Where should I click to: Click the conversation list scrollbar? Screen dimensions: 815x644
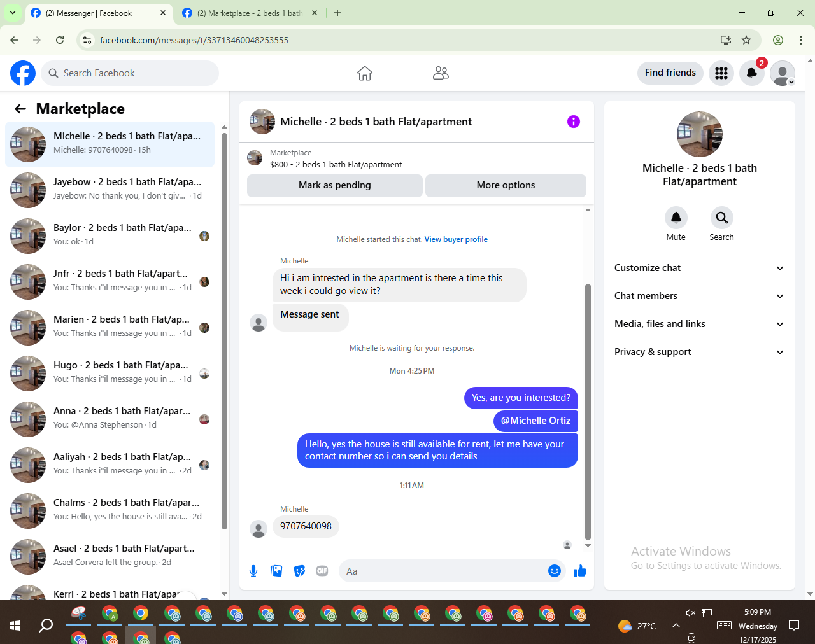coord(224,331)
